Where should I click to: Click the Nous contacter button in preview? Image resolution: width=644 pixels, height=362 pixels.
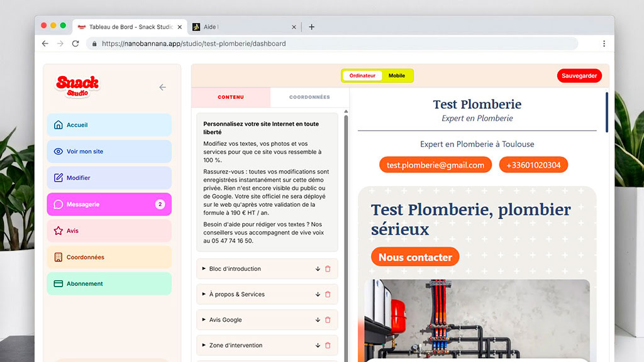tap(415, 257)
